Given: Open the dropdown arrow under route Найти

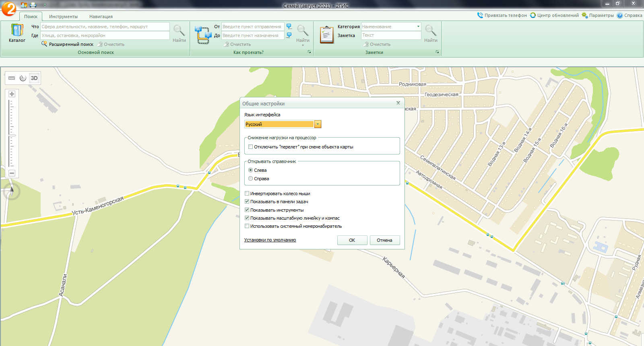Looking at the screenshot, I should point(303,45).
